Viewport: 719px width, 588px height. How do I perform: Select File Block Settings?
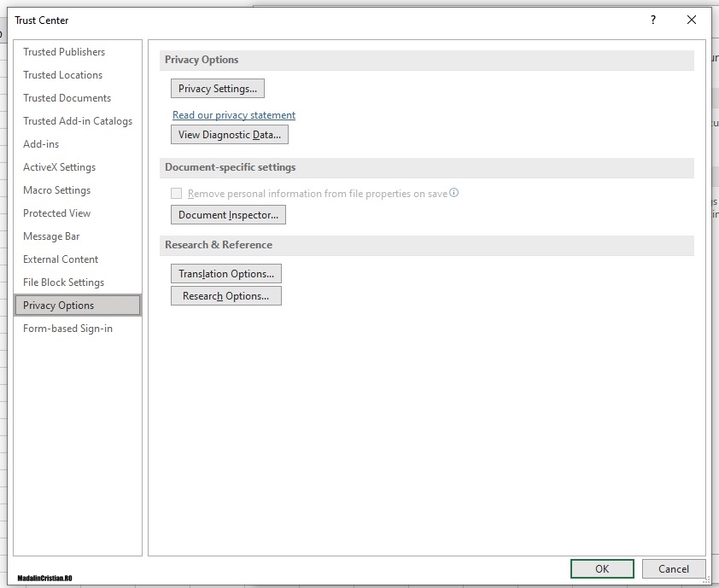63,282
